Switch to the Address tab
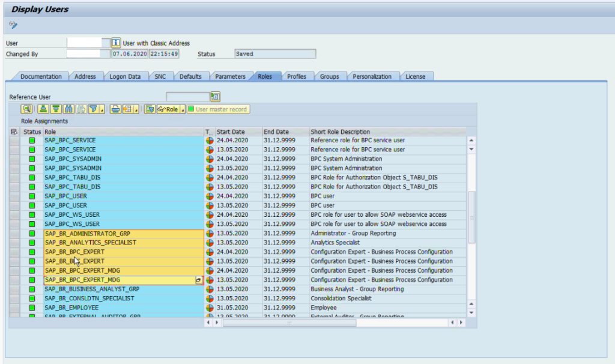 pos(85,76)
